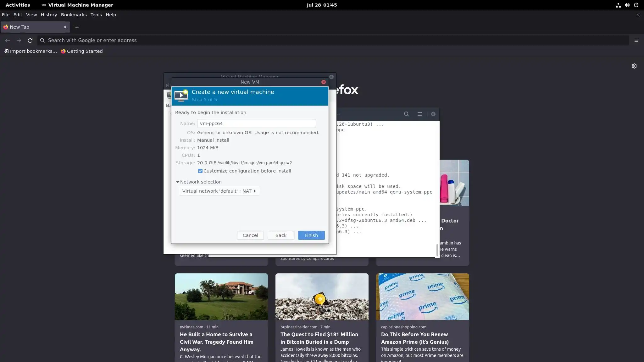This screenshot has width=644, height=362.
Task: Collapse the Network selection expander
Action: pos(178,182)
